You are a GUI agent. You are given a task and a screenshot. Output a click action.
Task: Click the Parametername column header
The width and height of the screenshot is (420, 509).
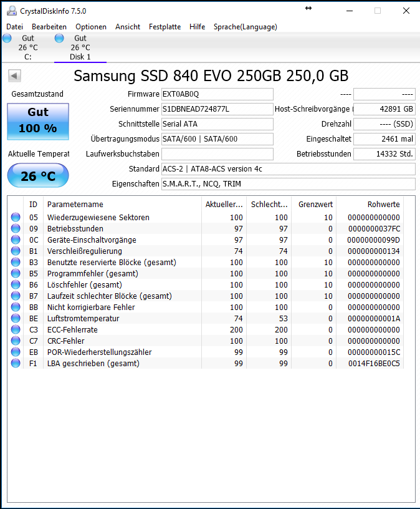point(122,205)
